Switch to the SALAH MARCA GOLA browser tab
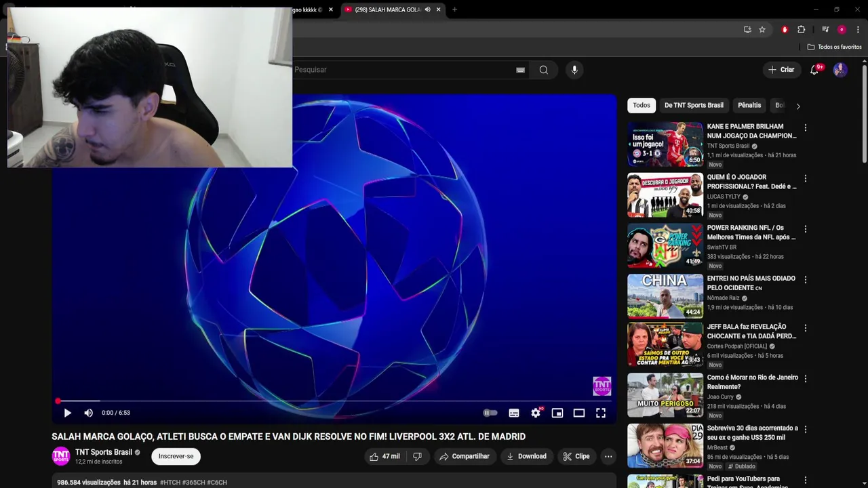Image resolution: width=868 pixels, height=488 pixels. (x=388, y=9)
